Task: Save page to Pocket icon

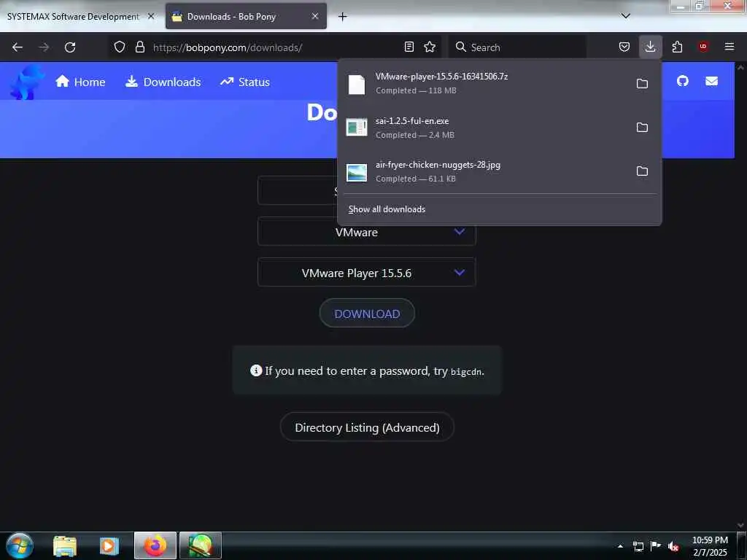Action: [x=624, y=47]
